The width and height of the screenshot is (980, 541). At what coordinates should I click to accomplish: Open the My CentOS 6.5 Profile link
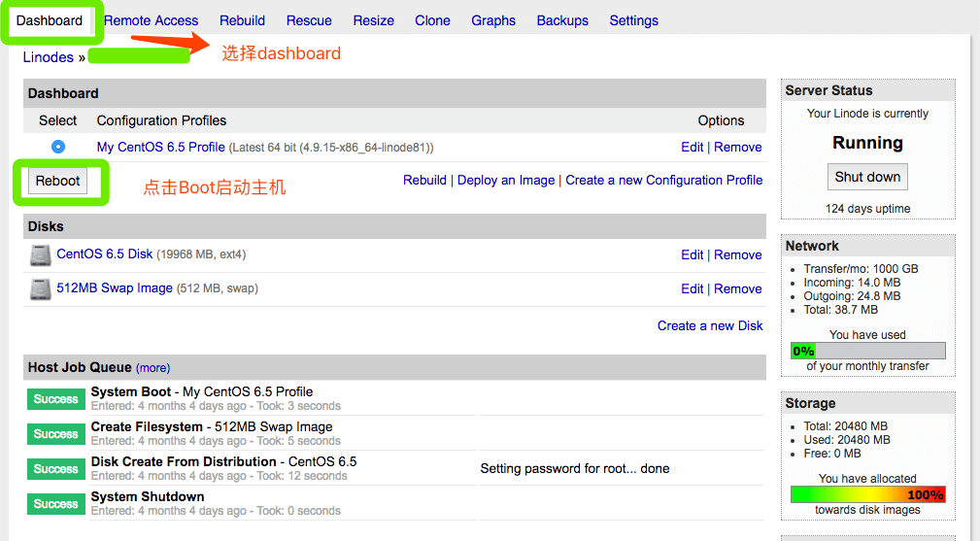point(160,148)
